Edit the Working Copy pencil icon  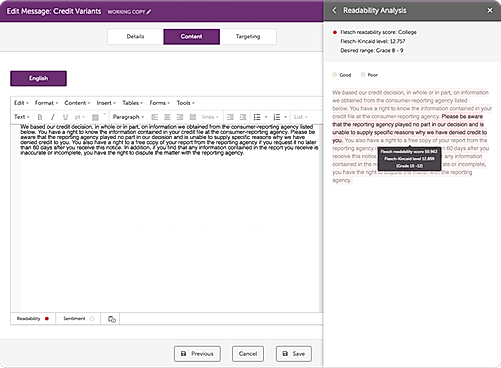[149, 12]
